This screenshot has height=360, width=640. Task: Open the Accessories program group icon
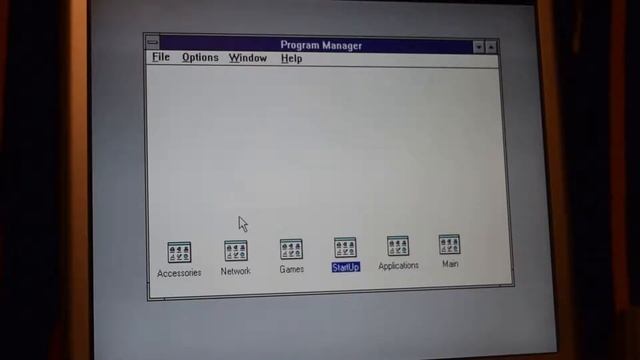tap(179, 252)
